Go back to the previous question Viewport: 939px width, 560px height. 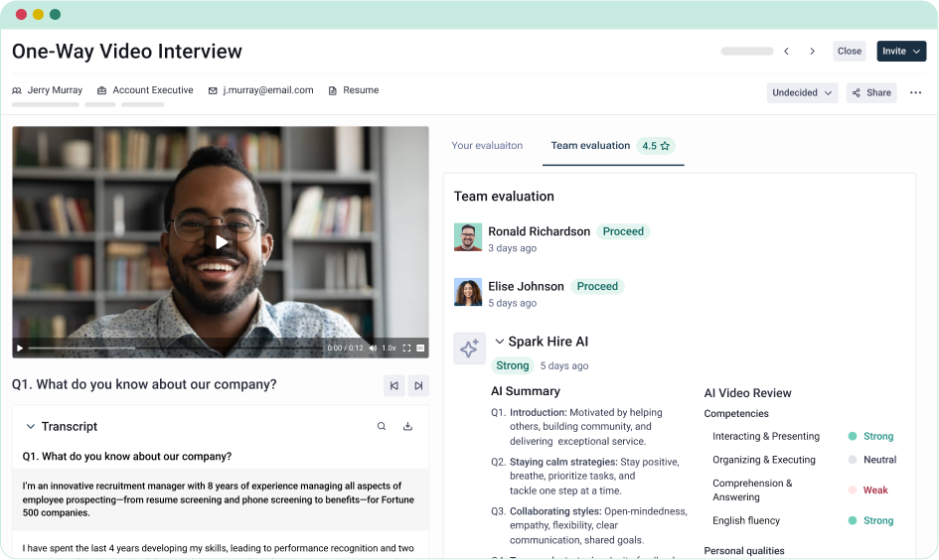point(394,385)
